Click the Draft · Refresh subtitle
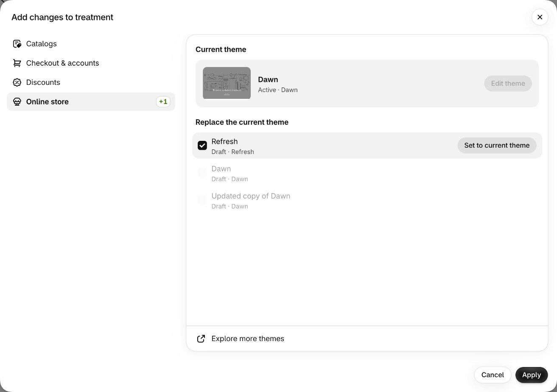 pyautogui.click(x=233, y=152)
